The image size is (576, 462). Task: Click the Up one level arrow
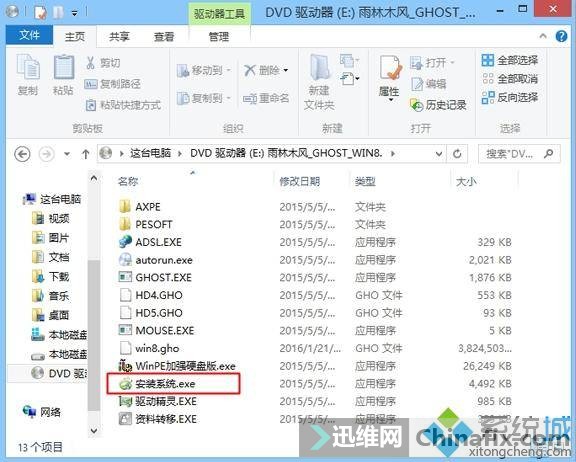pyautogui.click(x=86, y=154)
